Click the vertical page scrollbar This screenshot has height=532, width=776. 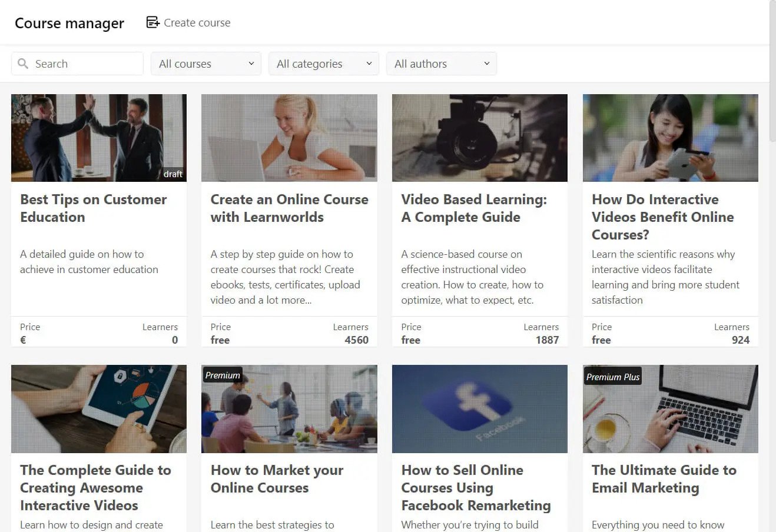(772, 71)
